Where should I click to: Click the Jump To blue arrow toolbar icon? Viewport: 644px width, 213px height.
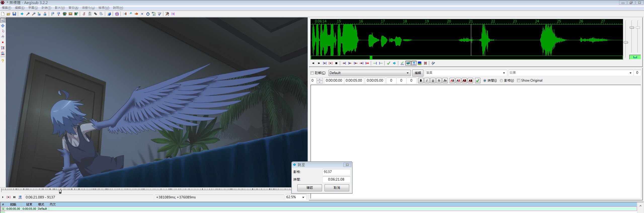click(x=22, y=14)
